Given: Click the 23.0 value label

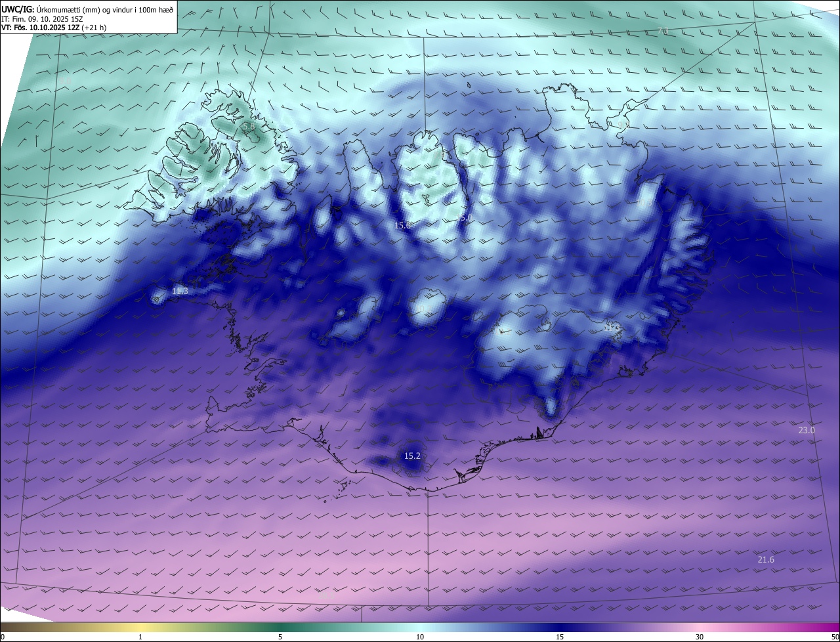Looking at the screenshot, I should [x=807, y=431].
